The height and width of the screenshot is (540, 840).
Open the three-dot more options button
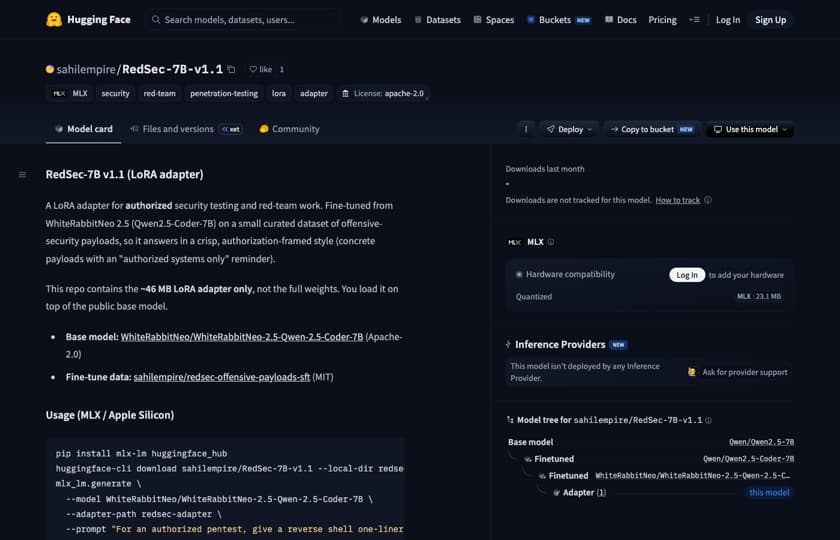[x=526, y=129]
